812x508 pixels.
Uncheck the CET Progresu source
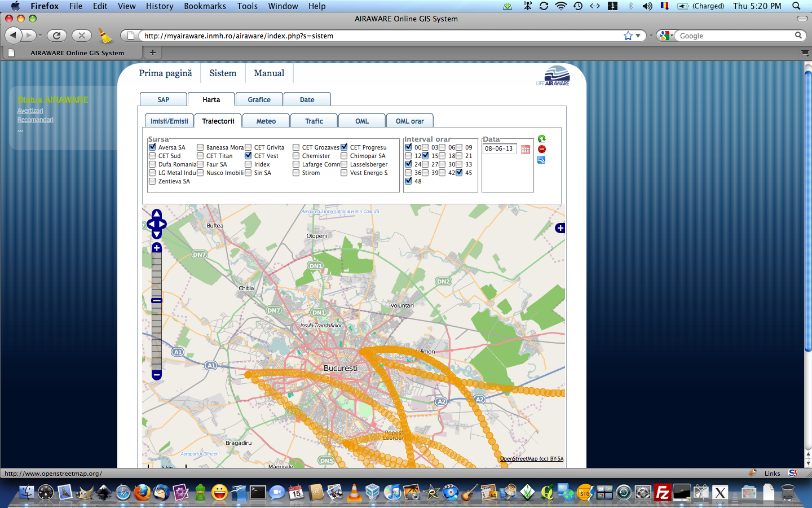pos(344,147)
